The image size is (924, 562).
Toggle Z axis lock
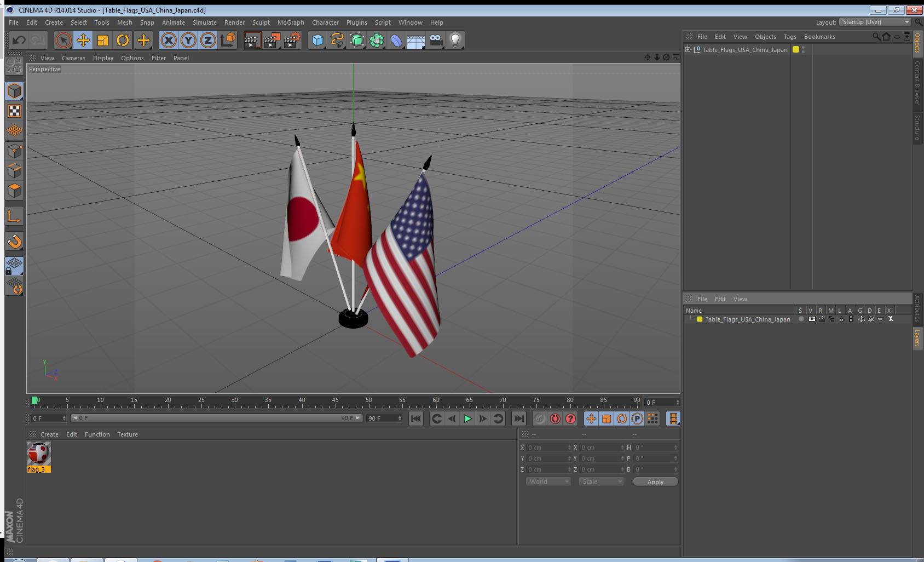pos(208,40)
